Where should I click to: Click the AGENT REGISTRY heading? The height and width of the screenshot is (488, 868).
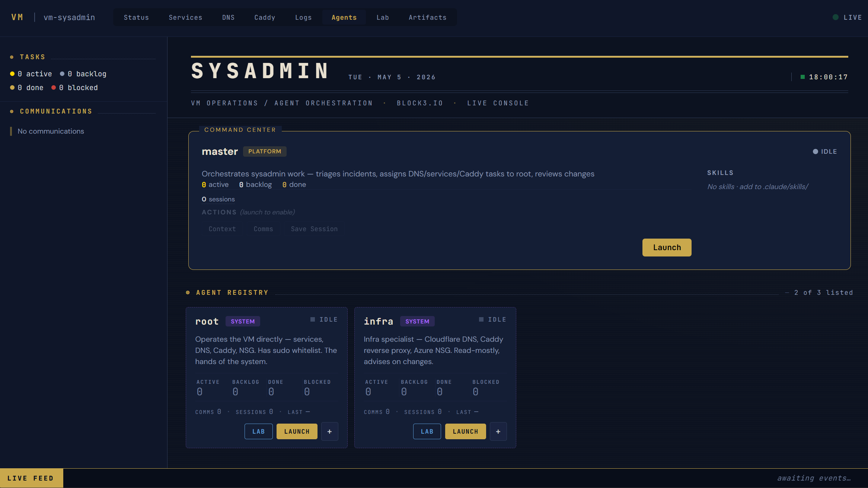pos(232,293)
